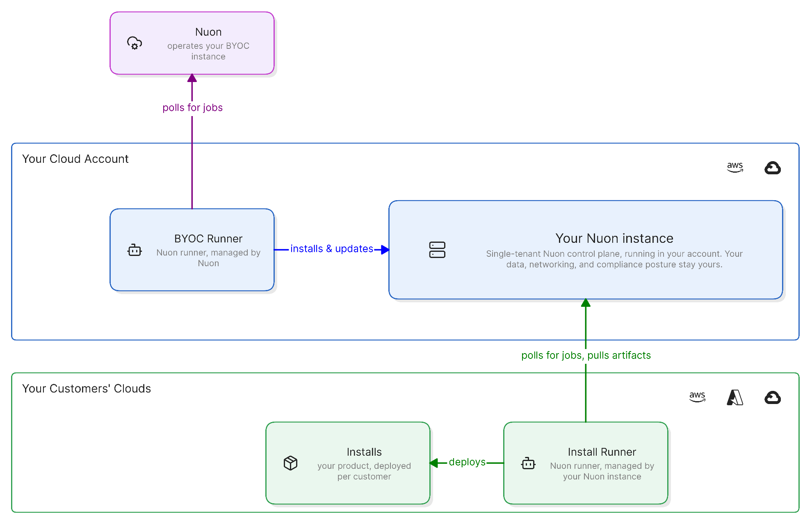Image resolution: width=812 pixels, height=525 pixels.
Task: Click the "Nuon" node title
Action: pos(208,32)
